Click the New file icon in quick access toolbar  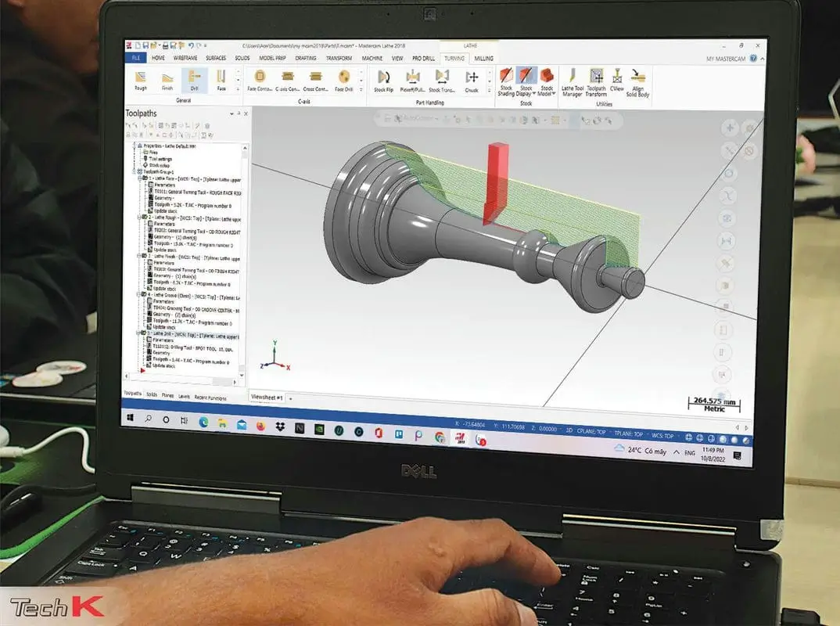[x=138, y=46]
